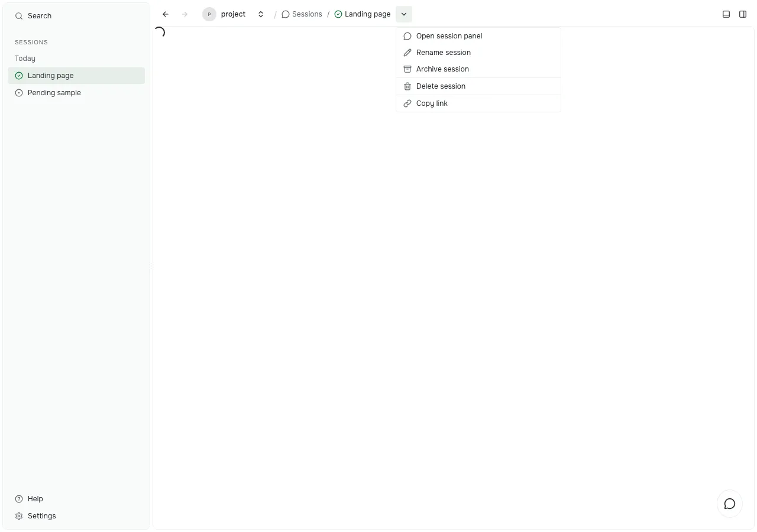The height and width of the screenshot is (532, 757).
Task: Click the archive box icon in menu
Action: tap(407, 69)
